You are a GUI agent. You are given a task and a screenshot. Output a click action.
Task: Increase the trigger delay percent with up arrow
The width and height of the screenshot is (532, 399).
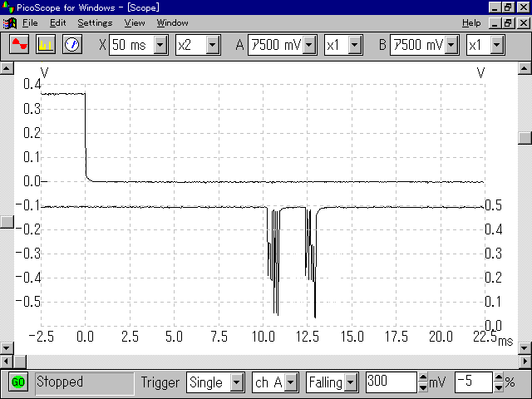point(499,377)
